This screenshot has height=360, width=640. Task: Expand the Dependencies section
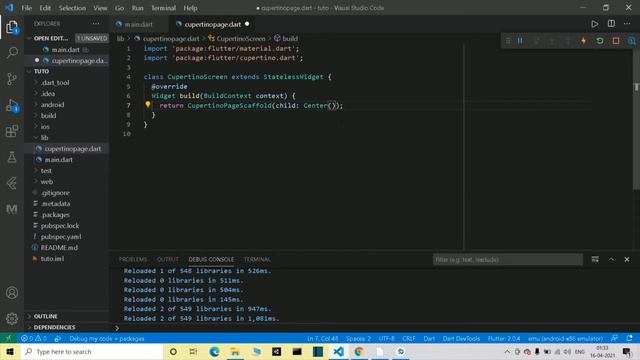54,327
